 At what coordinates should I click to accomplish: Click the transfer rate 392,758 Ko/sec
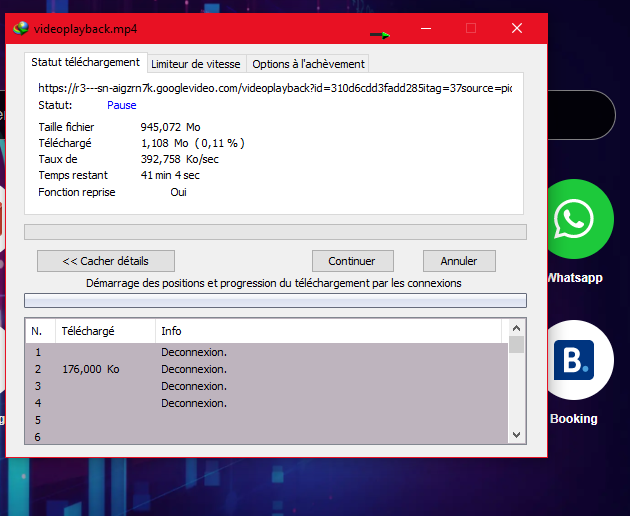pyautogui.click(x=180, y=160)
